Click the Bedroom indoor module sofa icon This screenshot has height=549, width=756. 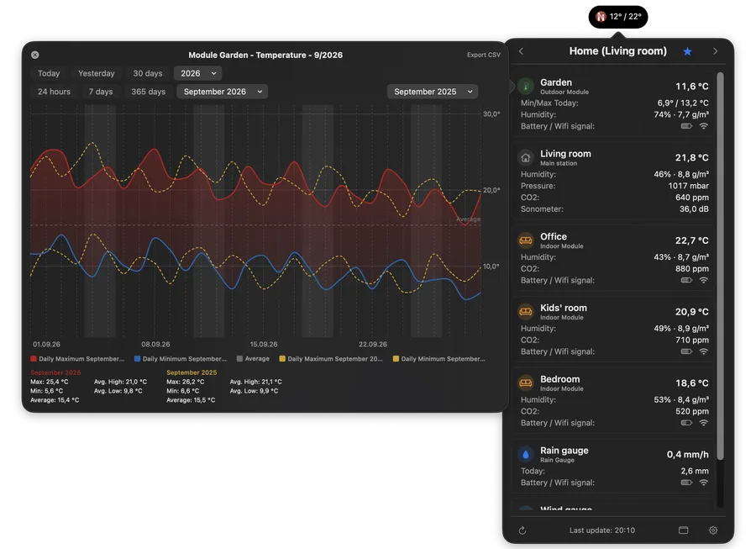(x=526, y=383)
